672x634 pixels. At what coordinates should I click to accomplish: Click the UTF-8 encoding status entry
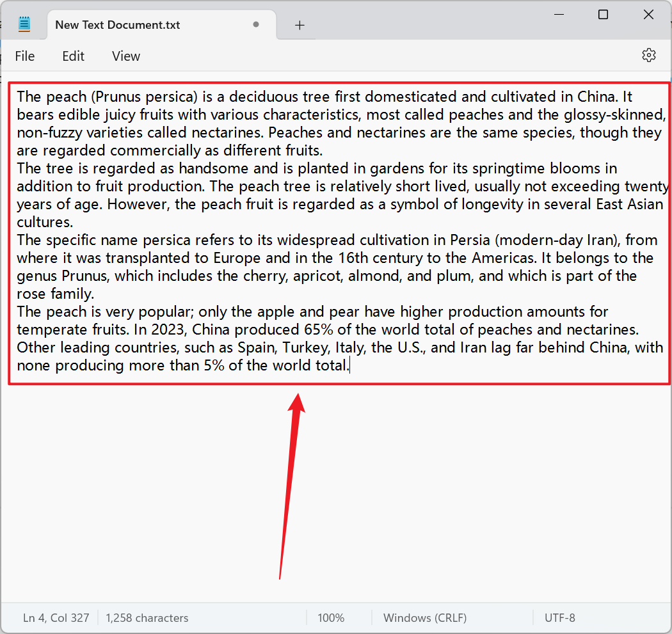tap(560, 618)
